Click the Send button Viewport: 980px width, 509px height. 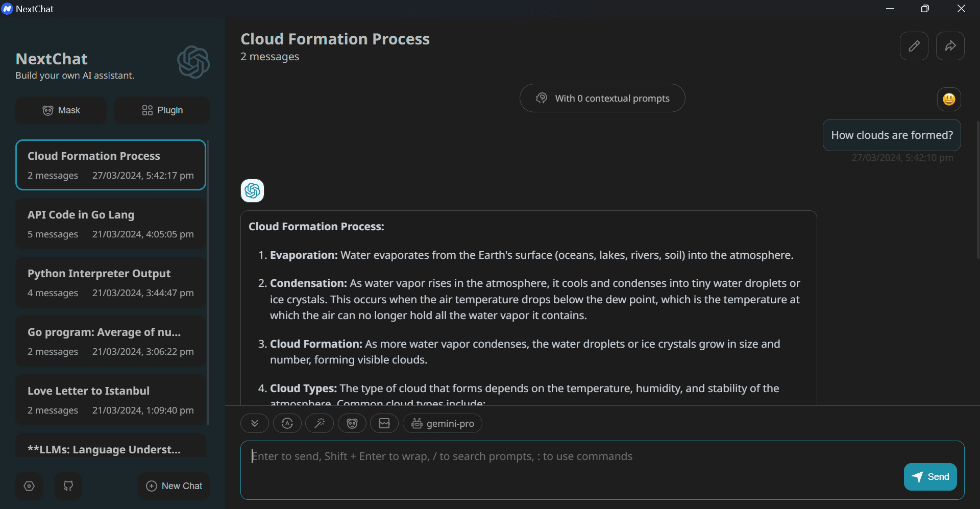pyautogui.click(x=930, y=477)
